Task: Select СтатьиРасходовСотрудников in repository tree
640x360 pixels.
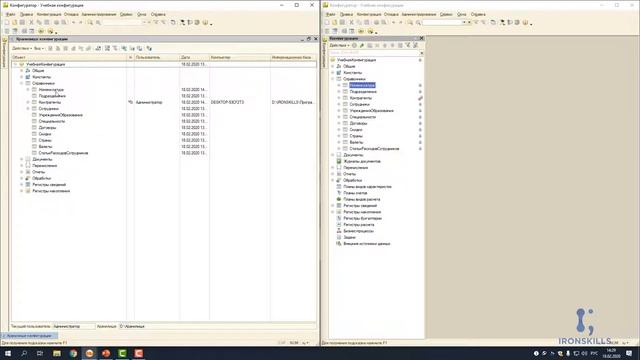Action: tap(63, 153)
